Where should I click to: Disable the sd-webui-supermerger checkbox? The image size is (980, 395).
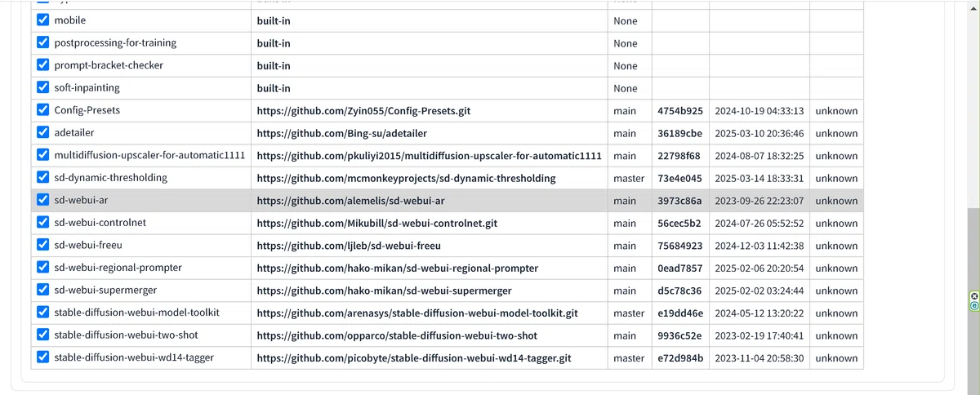42,290
